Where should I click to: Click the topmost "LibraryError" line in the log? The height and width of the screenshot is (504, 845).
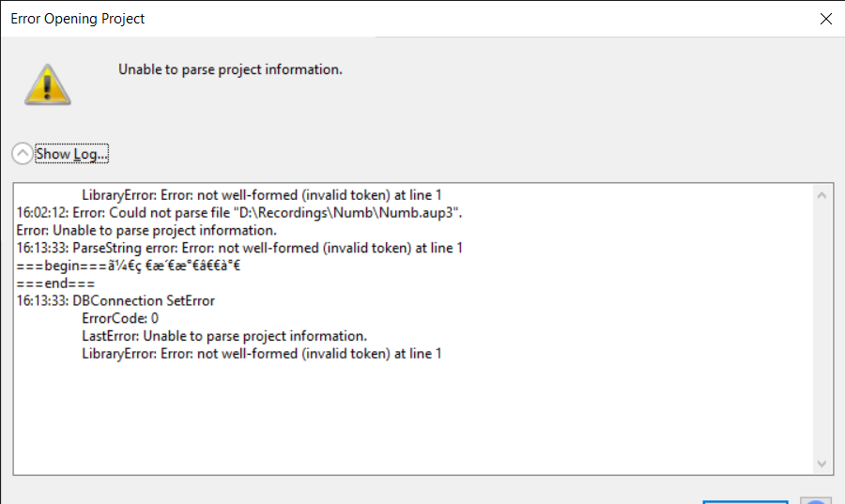pos(261,195)
